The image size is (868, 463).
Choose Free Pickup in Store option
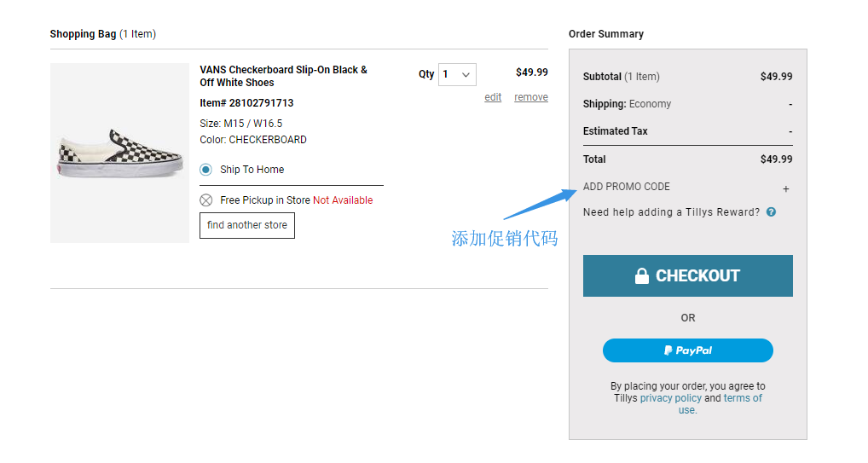(265, 200)
